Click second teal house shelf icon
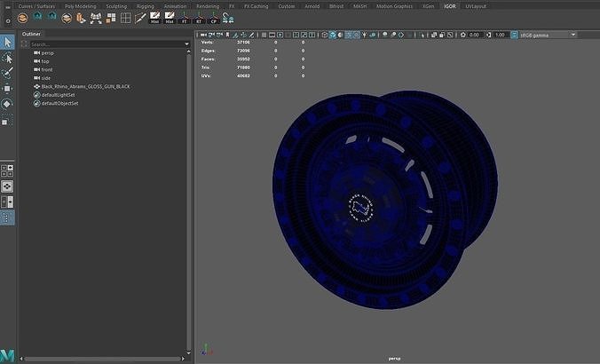The height and width of the screenshot is (364, 600). 52,17
